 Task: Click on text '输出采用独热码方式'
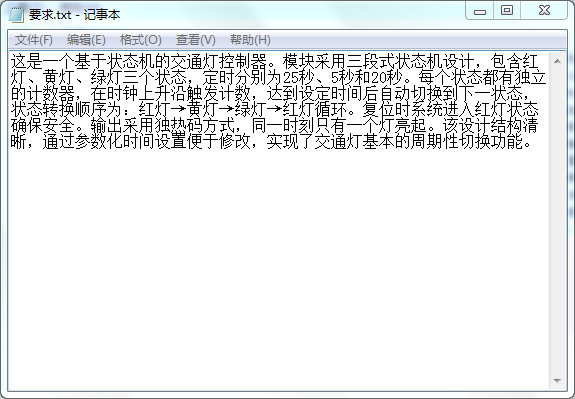pyautogui.click(x=163, y=125)
